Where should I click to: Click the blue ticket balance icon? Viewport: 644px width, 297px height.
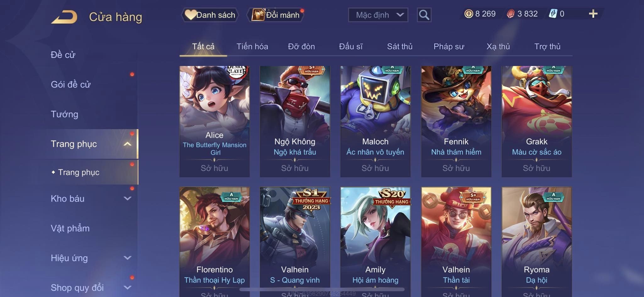[553, 14]
